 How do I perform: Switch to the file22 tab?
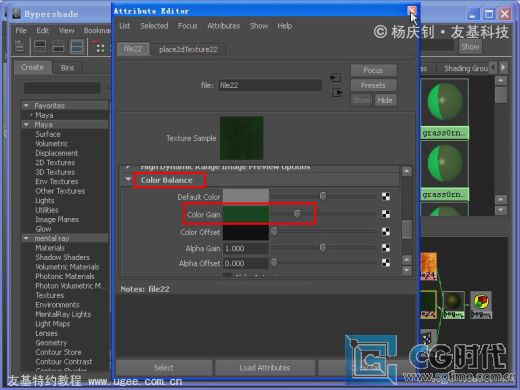click(133, 49)
